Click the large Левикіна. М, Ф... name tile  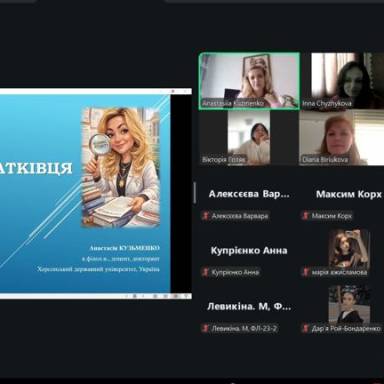coord(249,306)
